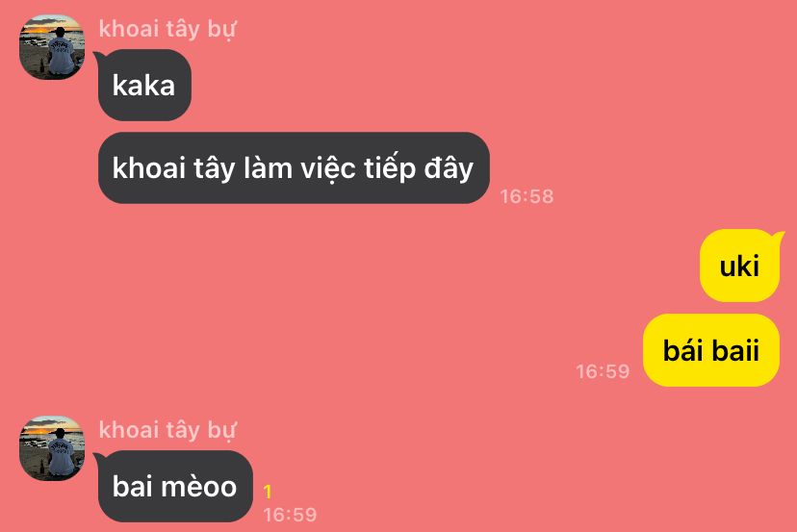Click the sender name above bai mèoo

[x=167, y=430]
